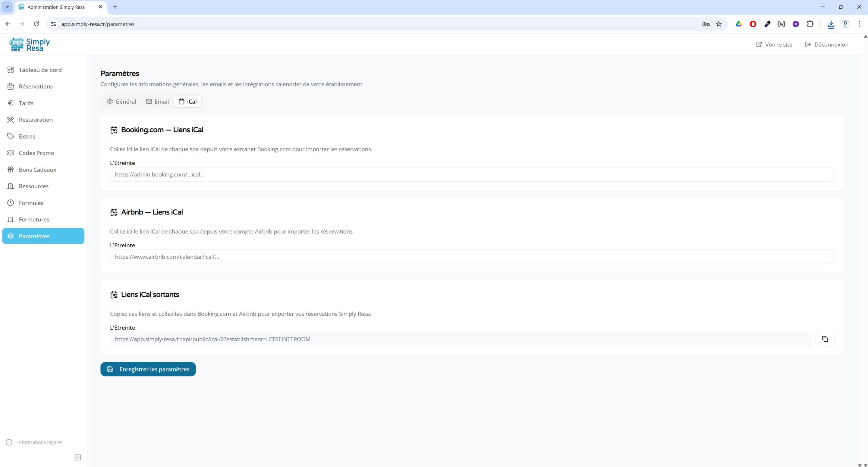Open browser extensions puzzle icon
This screenshot has height=467, width=868.
810,24
